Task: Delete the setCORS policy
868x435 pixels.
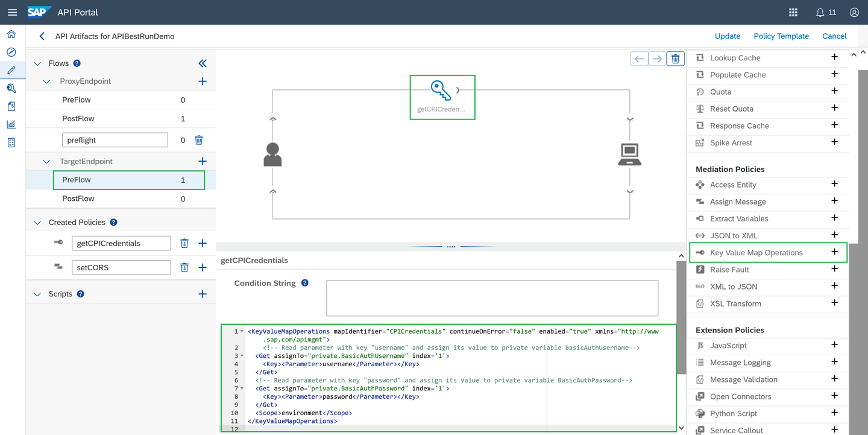Action: click(184, 267)
